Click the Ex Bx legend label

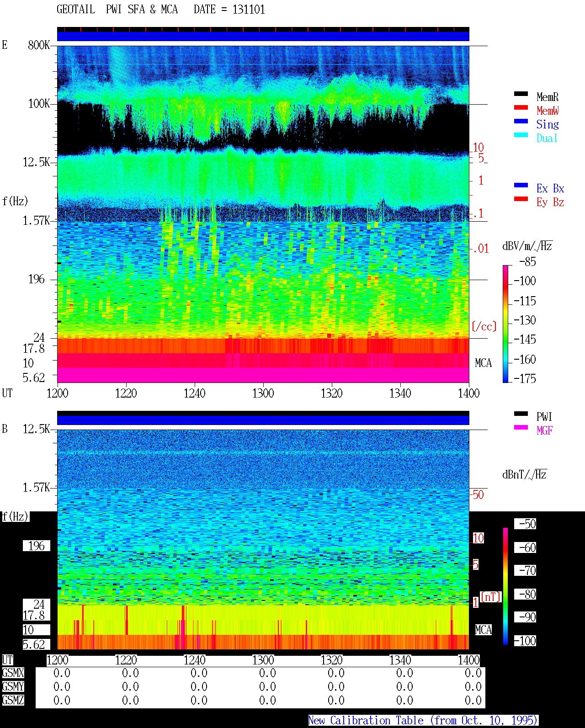550,188
